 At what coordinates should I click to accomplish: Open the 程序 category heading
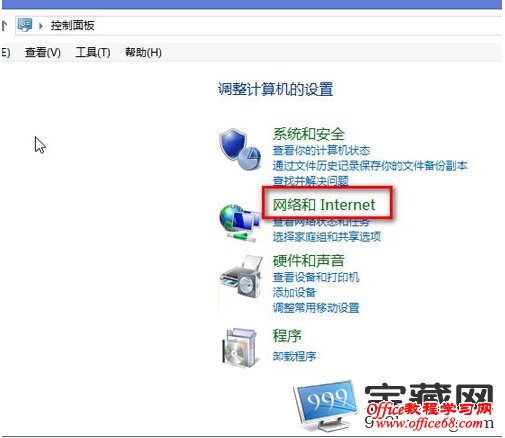(x=287, y=336)
